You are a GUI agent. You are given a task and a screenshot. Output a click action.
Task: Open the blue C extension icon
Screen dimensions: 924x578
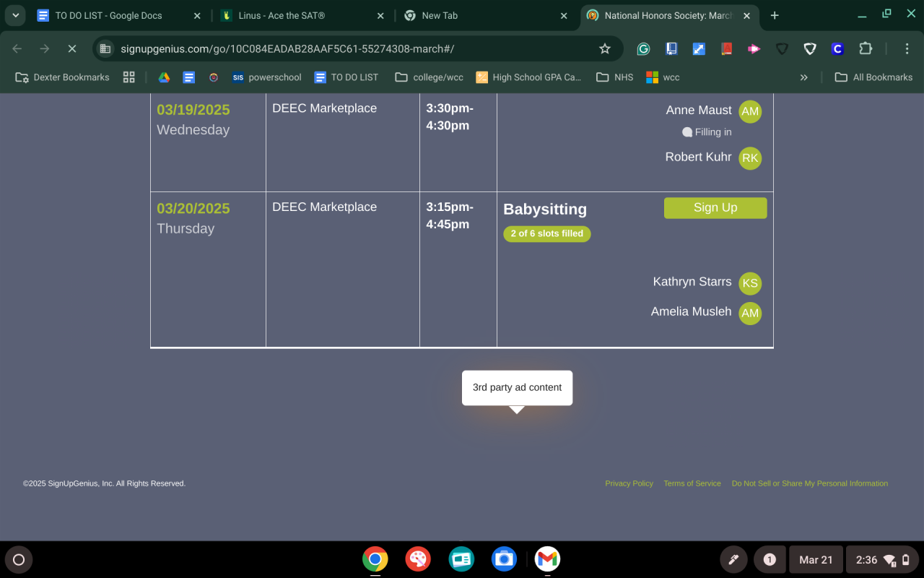click(837, 49)
